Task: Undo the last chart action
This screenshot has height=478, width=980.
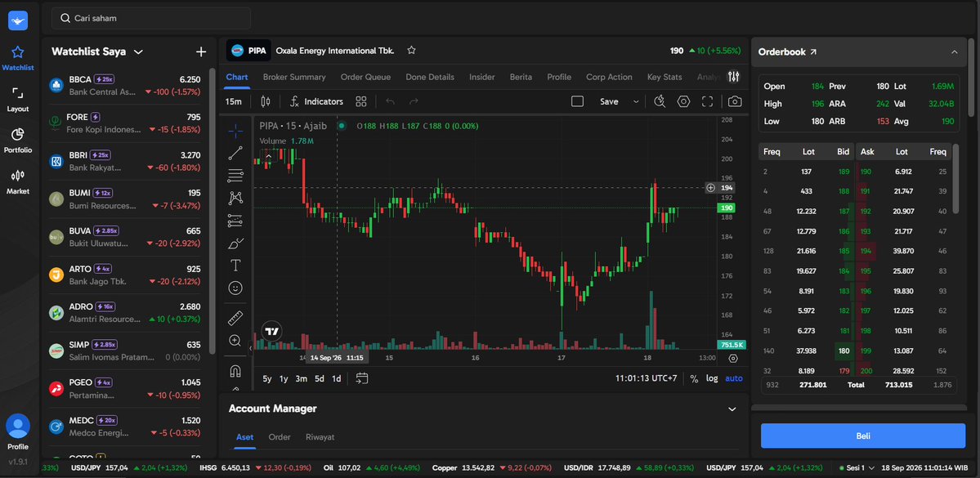Action: (391, 101)
